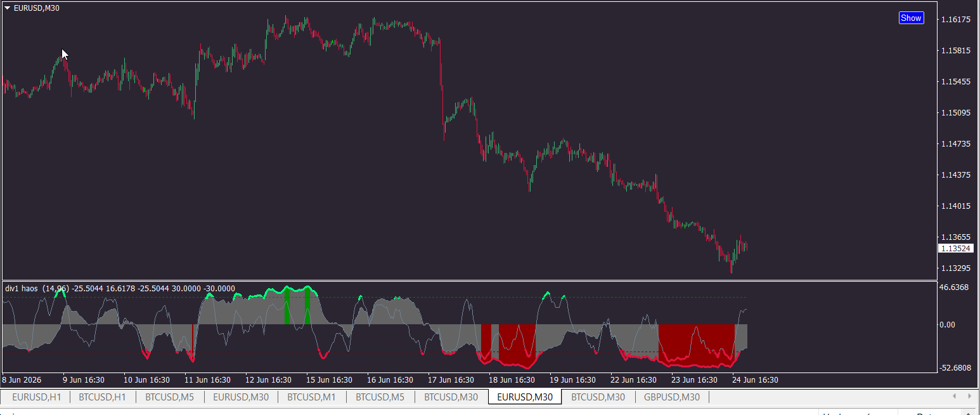This screenshot has height=415, width=980.
Task: Switch to the EURUSD,H1 chart tab
Action: point(37,397)
